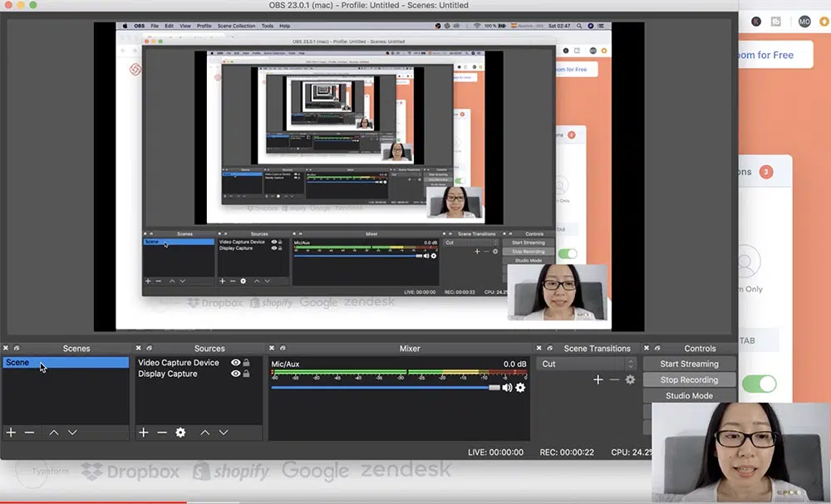
Task: Click the MO profile avatar in the browser
Action: click(x=804, y=22)
